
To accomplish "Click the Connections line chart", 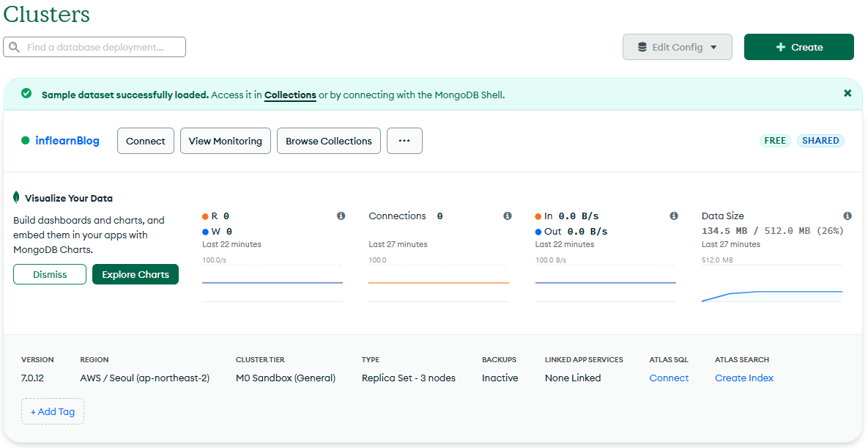I will [439, 283].
